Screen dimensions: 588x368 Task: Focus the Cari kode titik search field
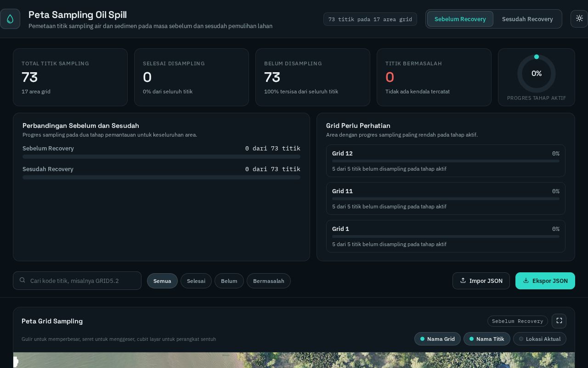(77, 281)
